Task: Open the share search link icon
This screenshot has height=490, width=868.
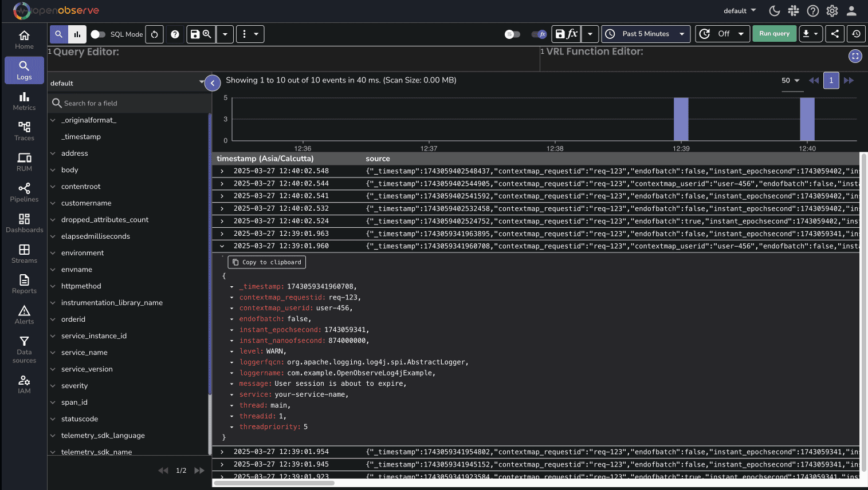Action: tap(835, 34)
